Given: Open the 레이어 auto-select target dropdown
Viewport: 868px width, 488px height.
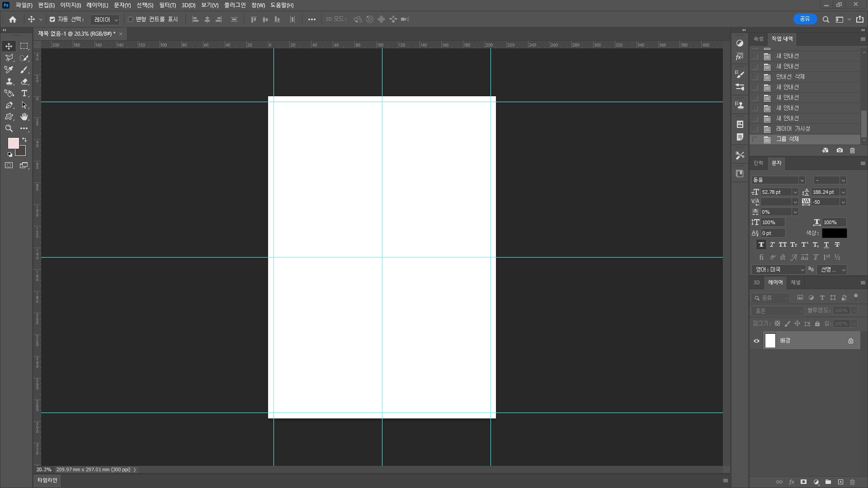Looking at the screenshot, I should tap(105, 19).
